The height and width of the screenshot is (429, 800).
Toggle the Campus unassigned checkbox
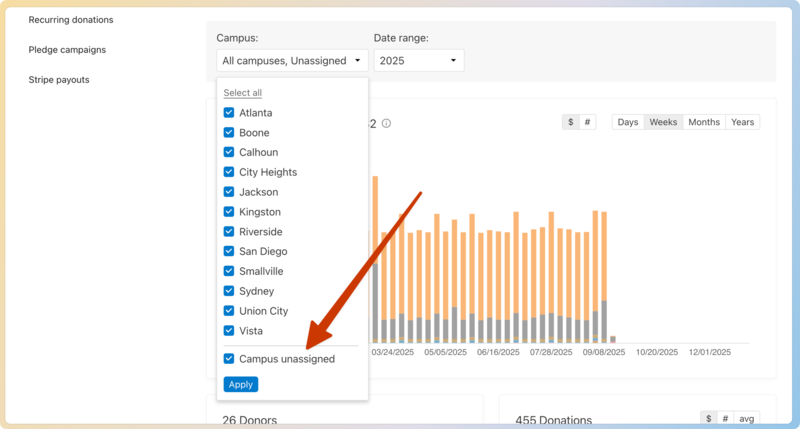click(229, 358)
